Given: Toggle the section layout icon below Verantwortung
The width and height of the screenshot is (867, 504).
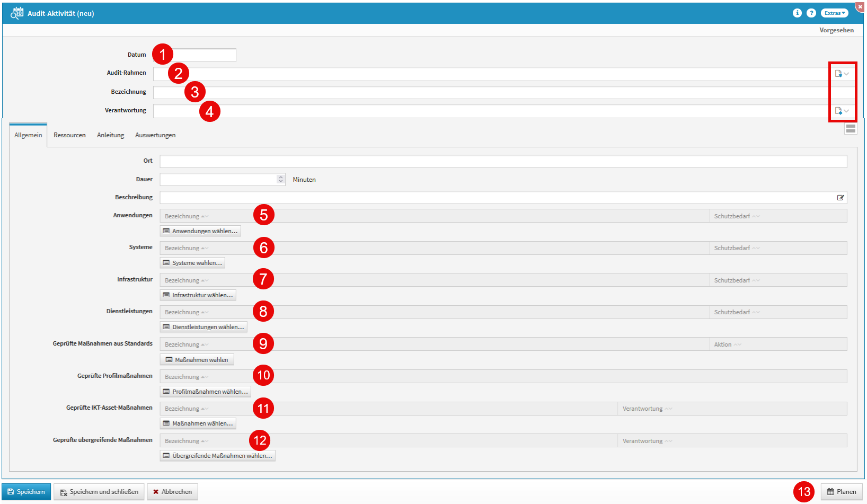Looking at the screenshot, I should pyautogui.click(x=851, y=129).
